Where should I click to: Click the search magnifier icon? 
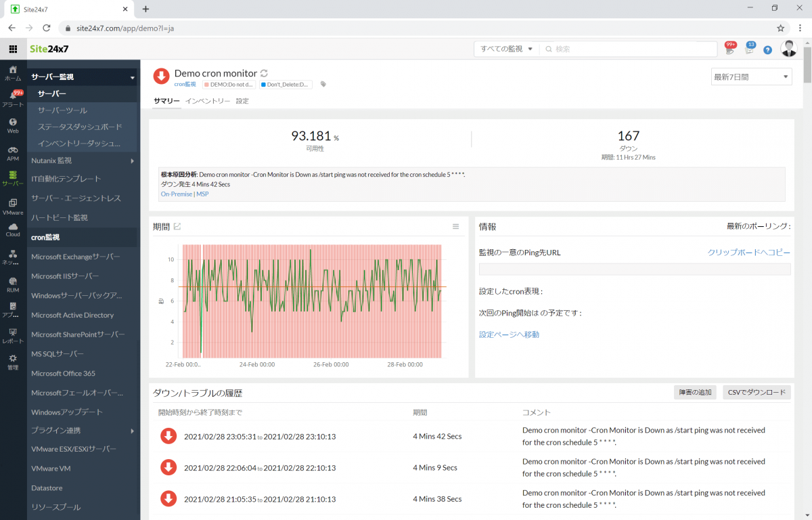[x=549, y=49]
